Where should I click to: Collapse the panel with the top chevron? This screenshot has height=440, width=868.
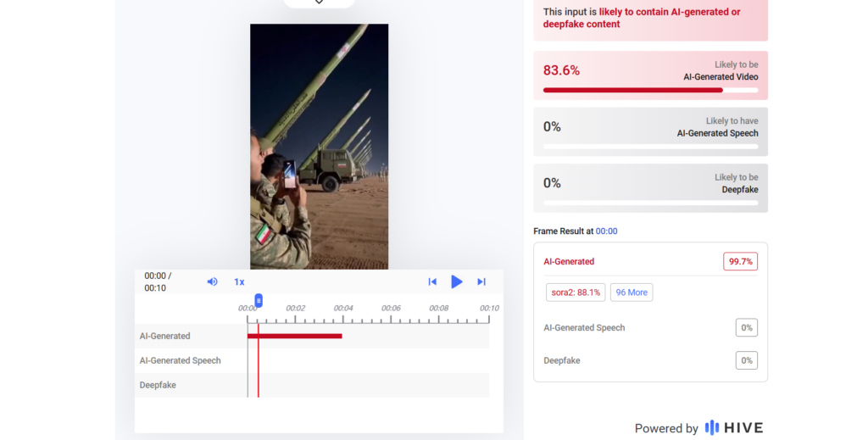(319, 3)
